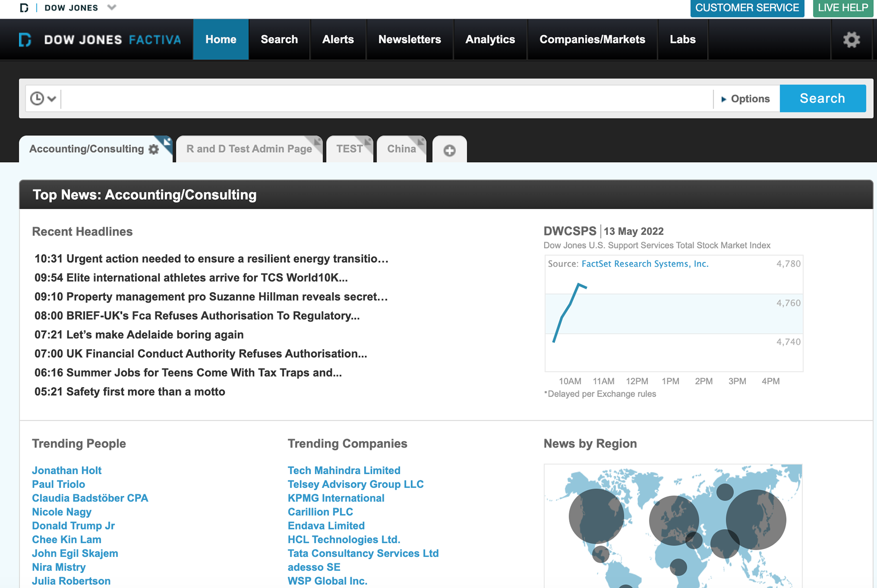Focus the main search input field
Viewport: 877px width, 588px height.
click(x=387, y=99)
